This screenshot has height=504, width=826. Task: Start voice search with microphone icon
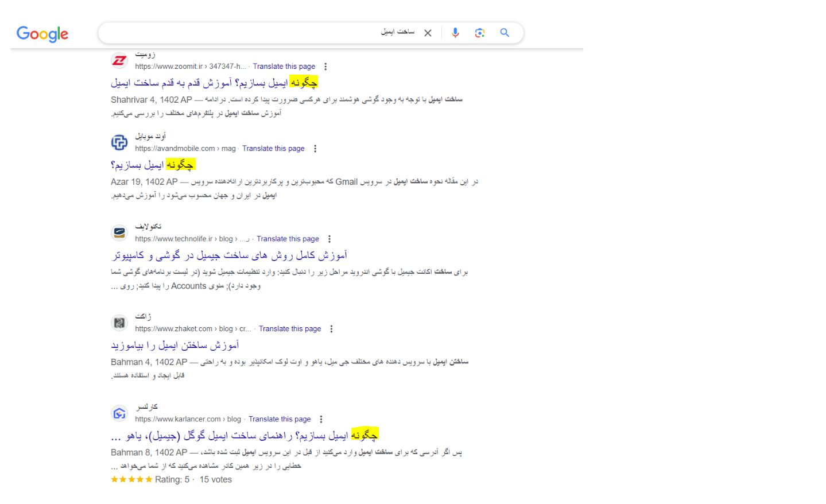click(x=455, y=33)
